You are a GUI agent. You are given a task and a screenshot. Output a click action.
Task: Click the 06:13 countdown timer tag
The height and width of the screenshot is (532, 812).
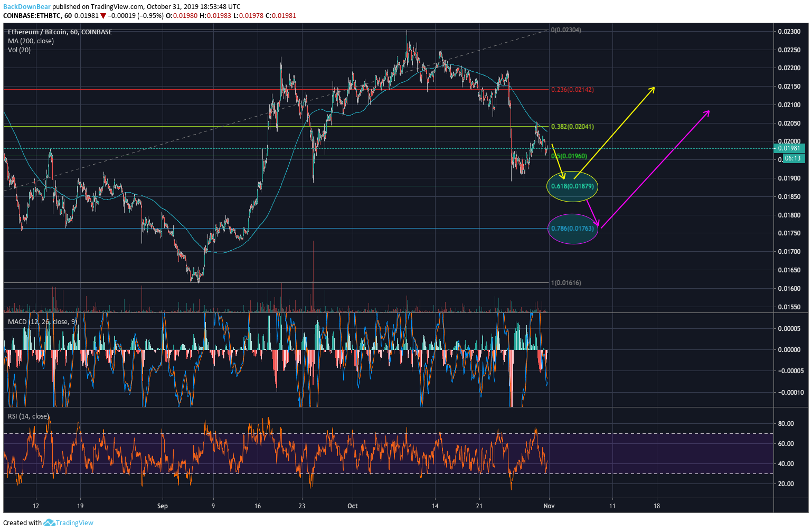(x=793, y=158)
